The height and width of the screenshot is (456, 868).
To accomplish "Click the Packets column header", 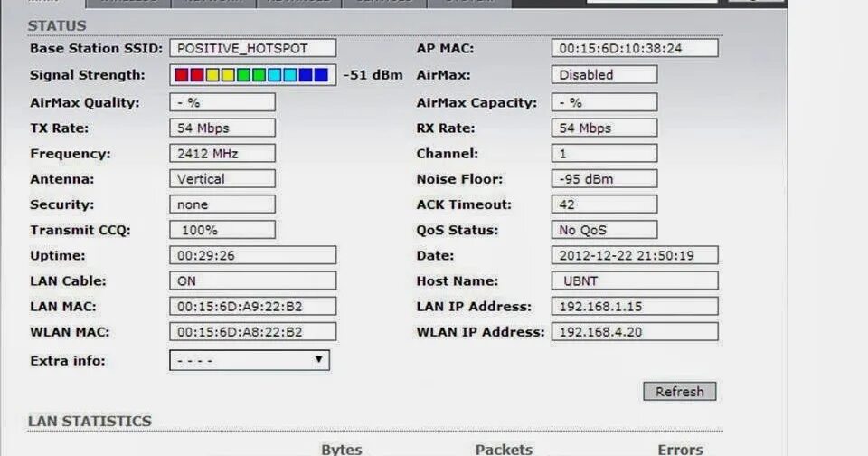I will (504, 450).
